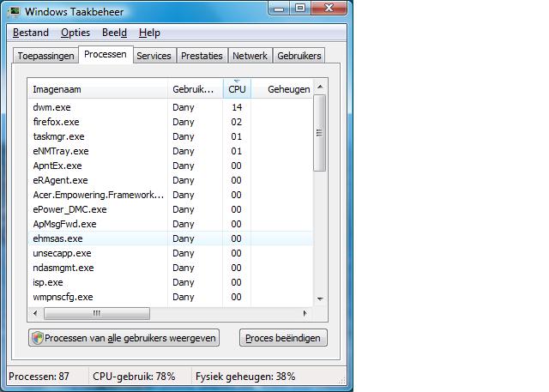Click Dany user cell for taskmgr.exe
Viewport: 549px width, 392px height.
[183, 136]
